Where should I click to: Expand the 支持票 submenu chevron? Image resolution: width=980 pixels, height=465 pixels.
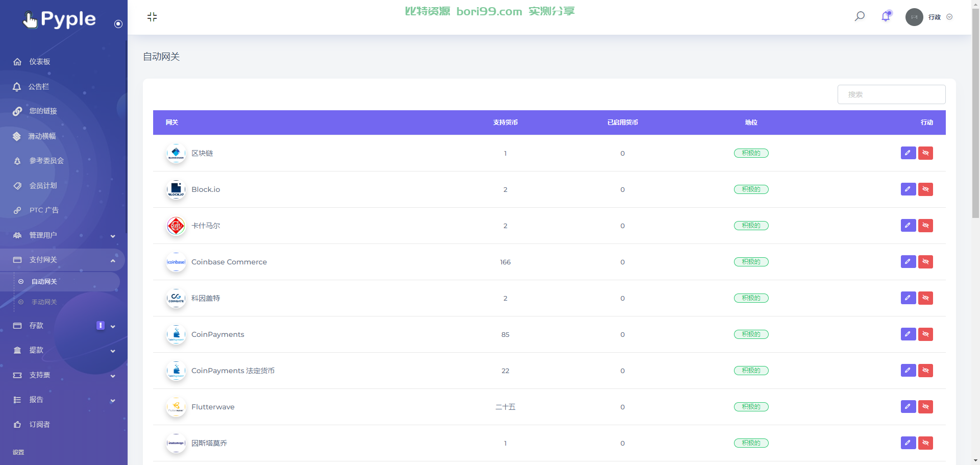coord(113,376)
